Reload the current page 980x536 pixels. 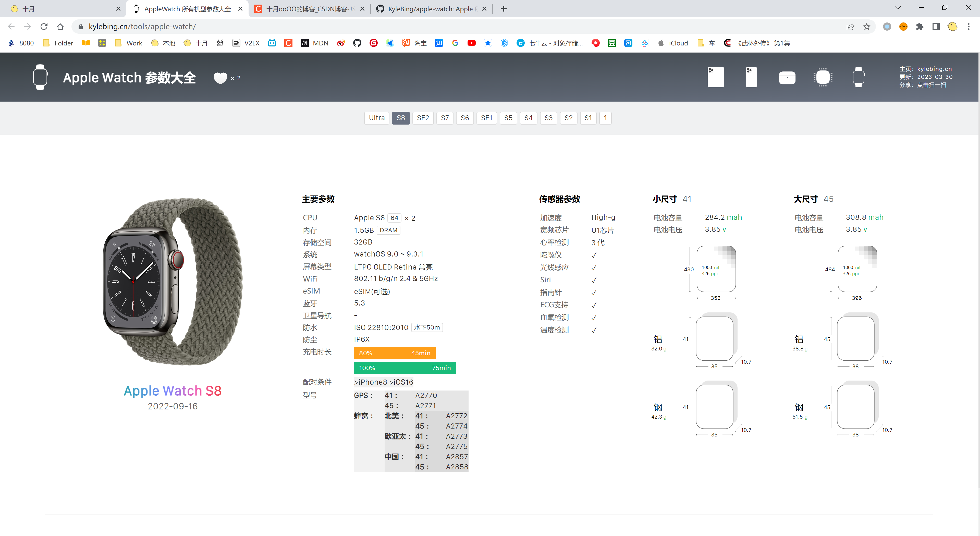44,27
